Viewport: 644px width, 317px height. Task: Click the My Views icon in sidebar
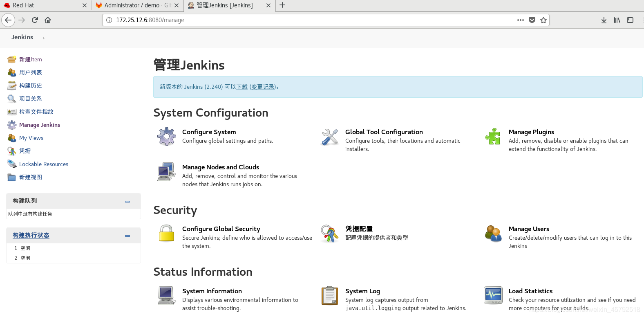click(12, 138)
